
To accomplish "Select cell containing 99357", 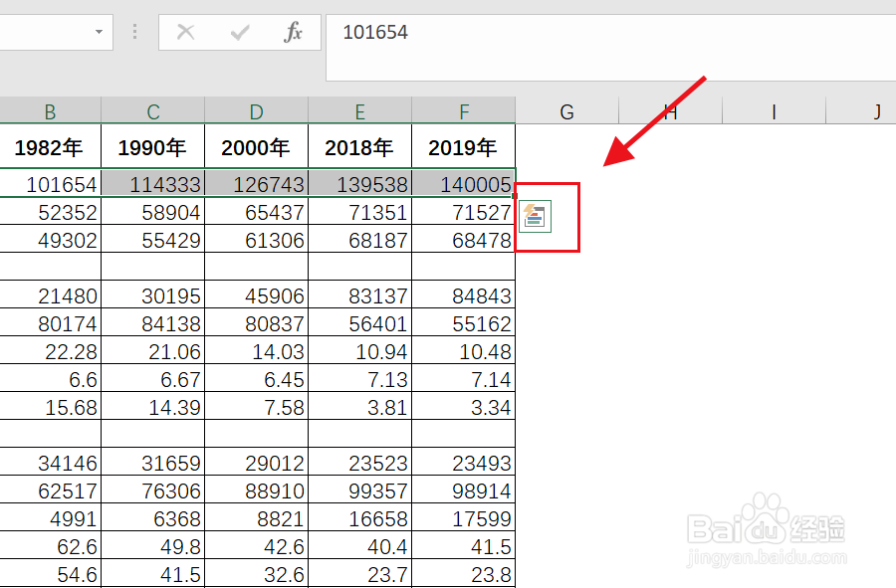I will [x=360, y=490].
